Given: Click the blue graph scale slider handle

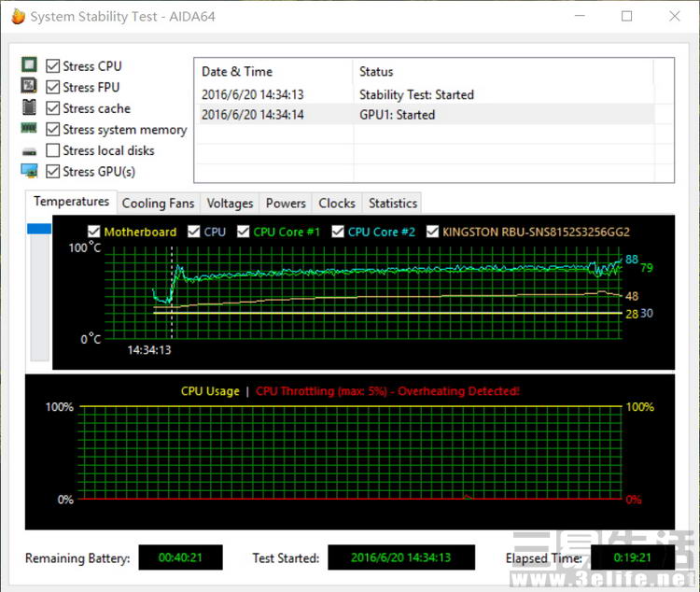Looking at the screenshot, I should click(39, 229).
